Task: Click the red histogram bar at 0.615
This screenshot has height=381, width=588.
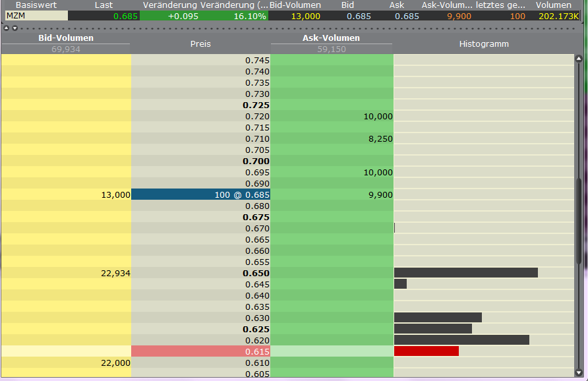Action: [426, 351]
